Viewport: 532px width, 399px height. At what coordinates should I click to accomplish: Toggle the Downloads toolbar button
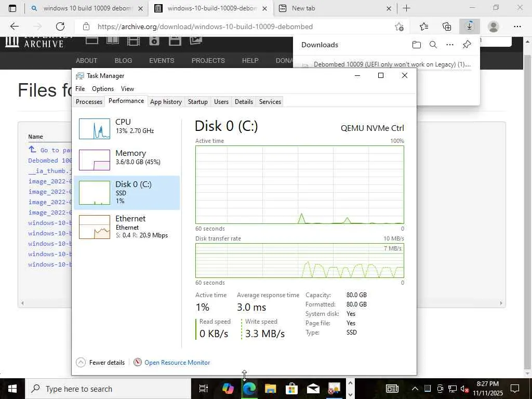(x=470, y=26)
